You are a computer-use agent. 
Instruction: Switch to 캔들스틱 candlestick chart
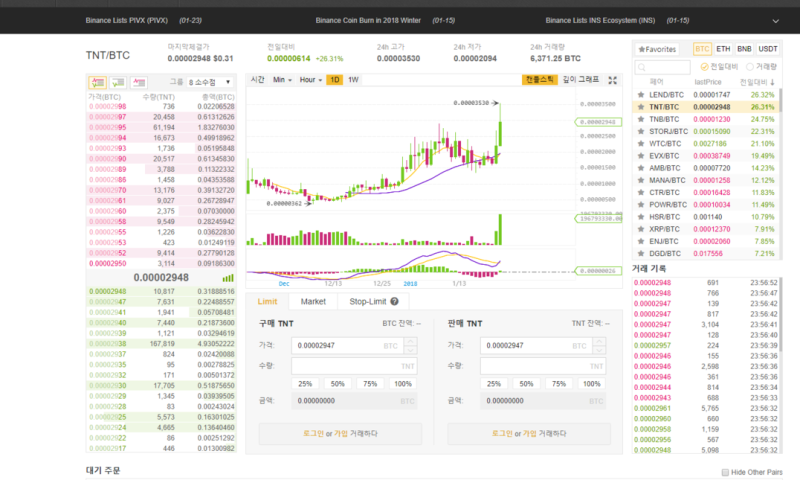(x=539, y=80)
